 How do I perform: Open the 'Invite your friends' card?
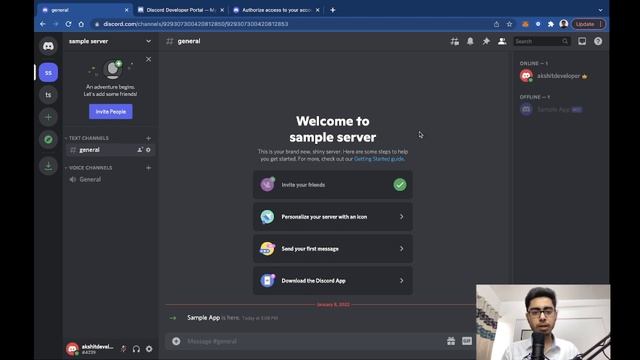tap(333, 184)
